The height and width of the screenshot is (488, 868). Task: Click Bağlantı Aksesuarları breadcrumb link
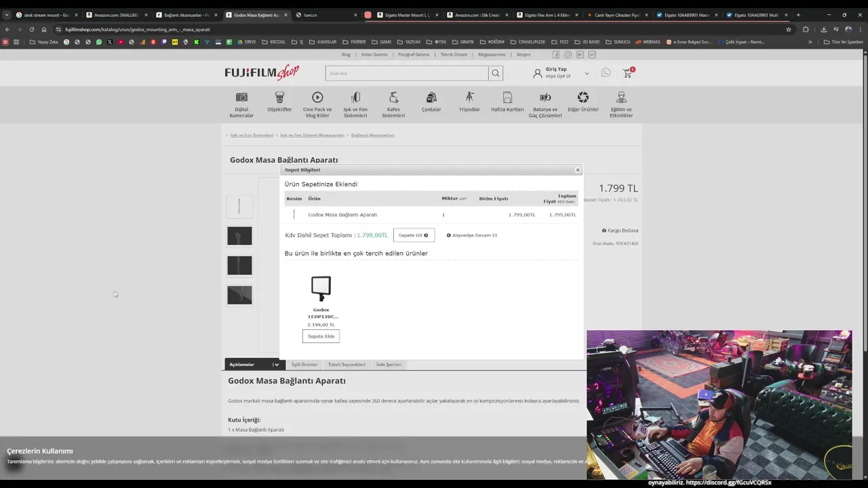(373, 136)
